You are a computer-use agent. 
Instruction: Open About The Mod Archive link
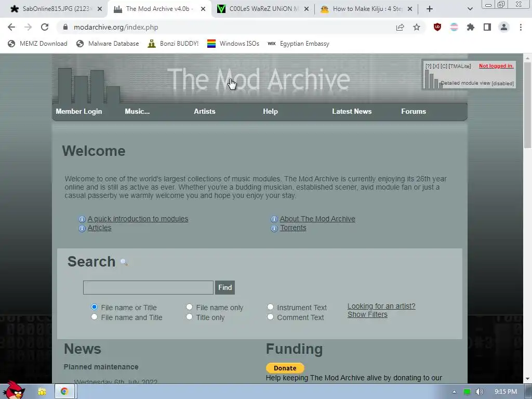(317, 219)
